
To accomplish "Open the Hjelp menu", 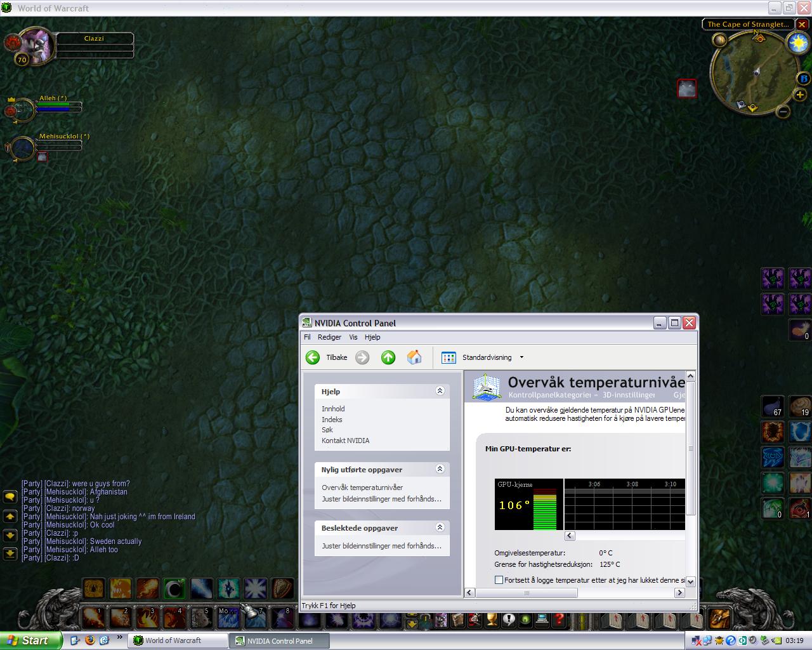I will (372, 337).
